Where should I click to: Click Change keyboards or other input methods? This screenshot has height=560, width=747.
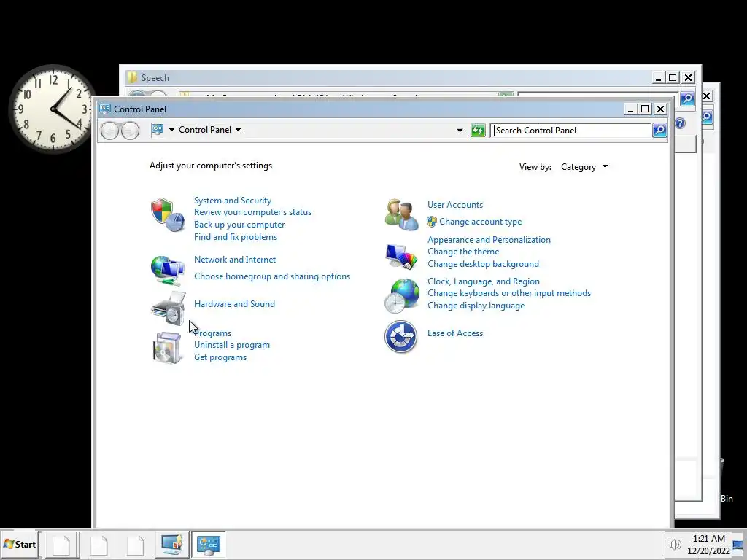(508, 293)
